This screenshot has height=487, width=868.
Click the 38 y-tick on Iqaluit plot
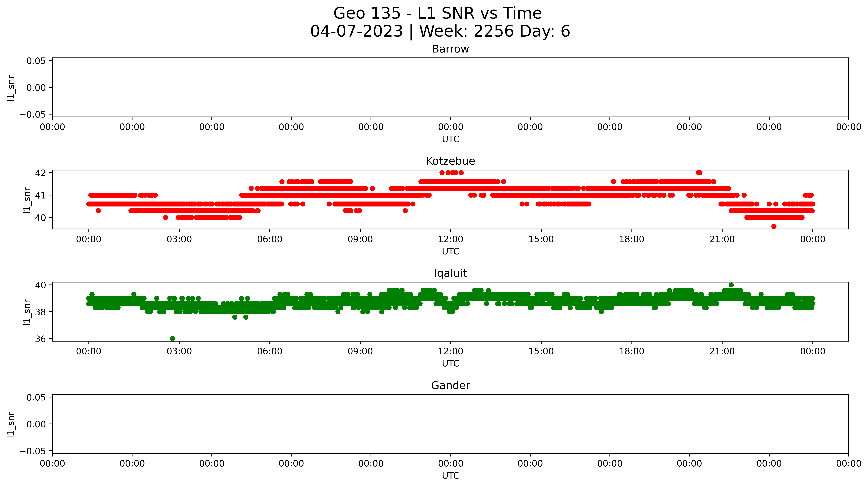(40, 312)
